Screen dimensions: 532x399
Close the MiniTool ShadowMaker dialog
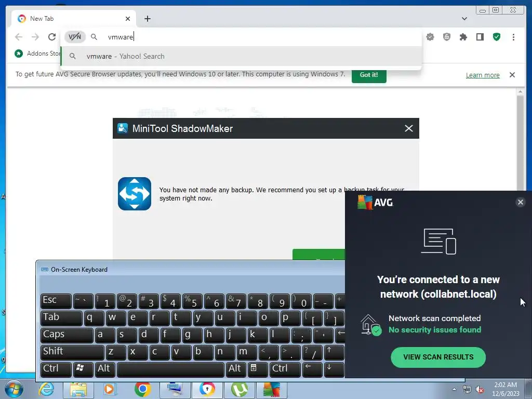(409, 128)
